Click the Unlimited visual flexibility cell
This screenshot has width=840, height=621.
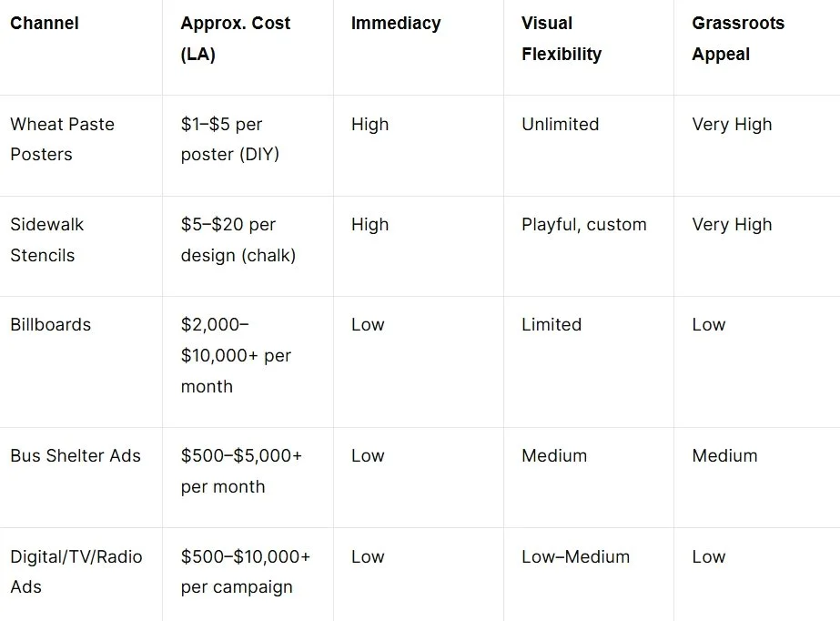pyautogui.click(x=560, y=124)
